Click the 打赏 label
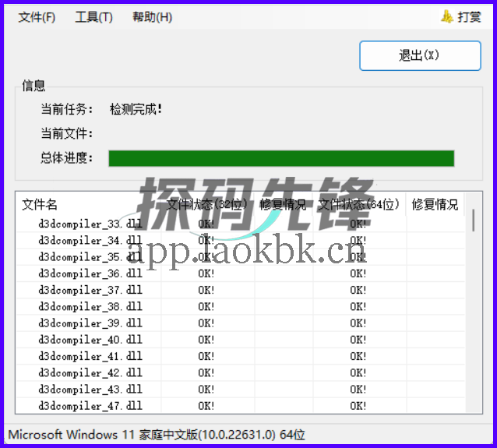The height and width of the screenshot is (448, 497). point(470,17)
